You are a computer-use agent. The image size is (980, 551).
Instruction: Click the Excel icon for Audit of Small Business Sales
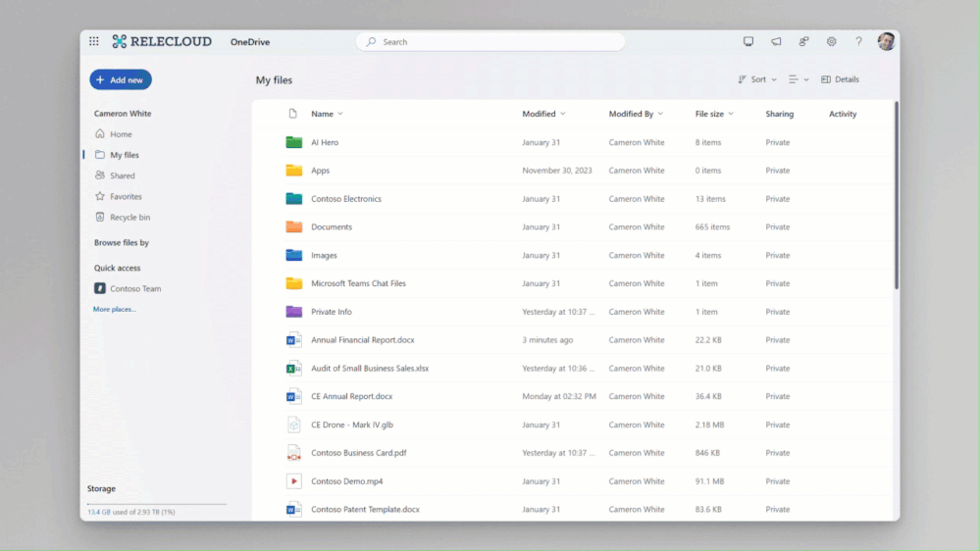point(293,368)
